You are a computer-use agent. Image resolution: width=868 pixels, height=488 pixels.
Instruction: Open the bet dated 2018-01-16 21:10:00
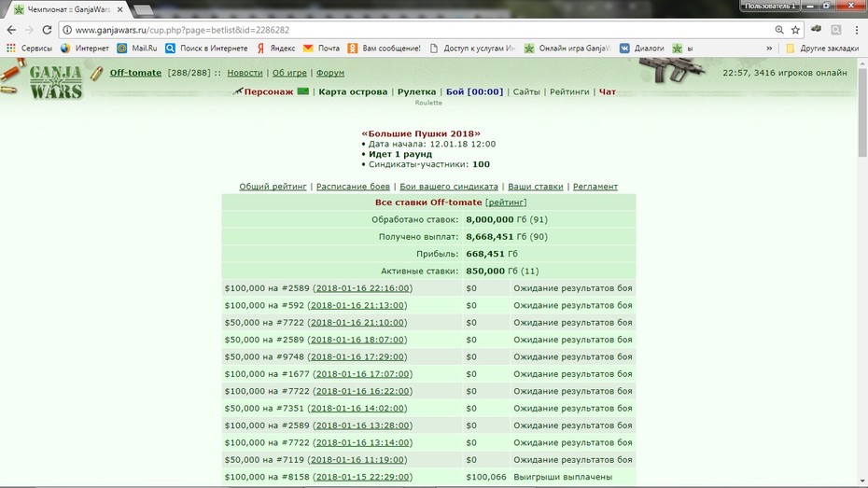click(x=357, y=323)
